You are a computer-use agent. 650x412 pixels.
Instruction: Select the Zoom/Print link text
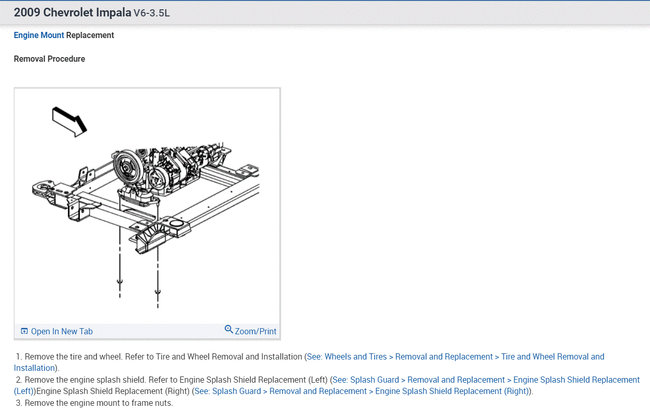[255, 331]
